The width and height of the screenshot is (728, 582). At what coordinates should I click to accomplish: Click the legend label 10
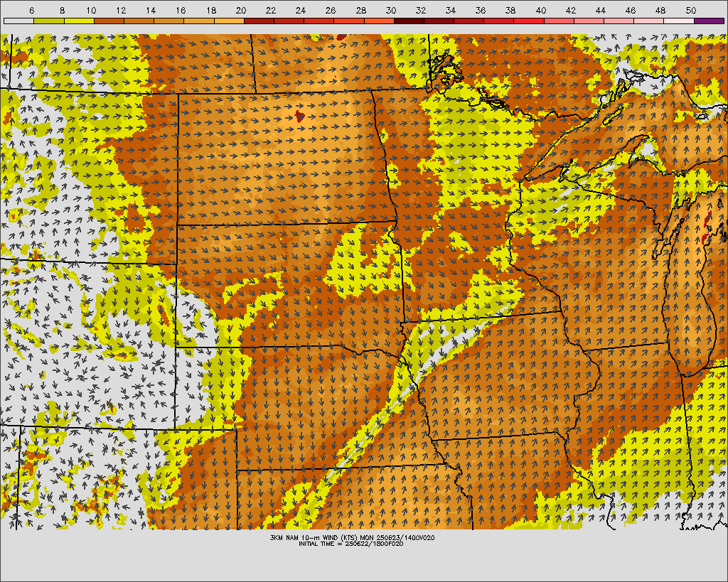click(x=91, y=10)
